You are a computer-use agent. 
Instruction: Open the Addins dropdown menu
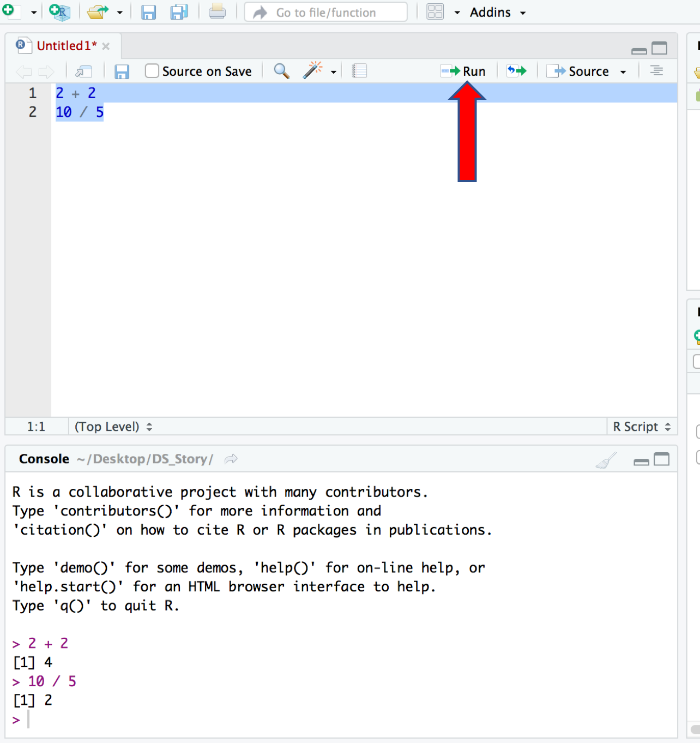(x=497, y=12)
